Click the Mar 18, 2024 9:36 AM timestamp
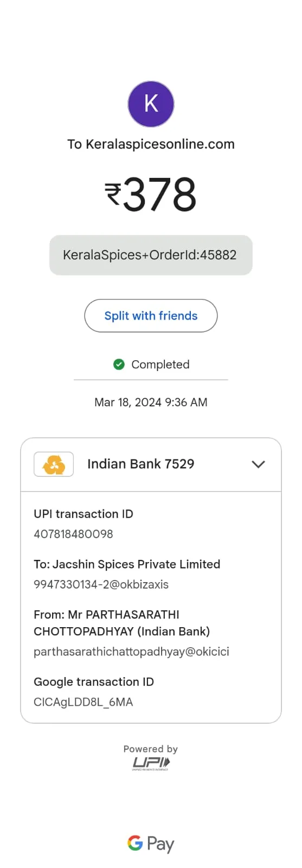Viewport: 302px width, 868px height. [151, 402]
